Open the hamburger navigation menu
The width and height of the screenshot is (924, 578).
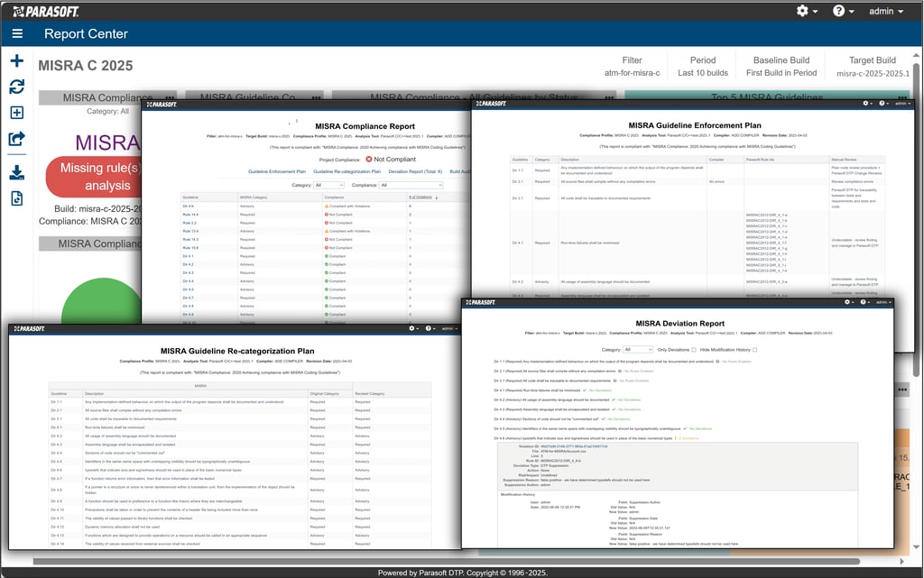(x=17, y=34)
